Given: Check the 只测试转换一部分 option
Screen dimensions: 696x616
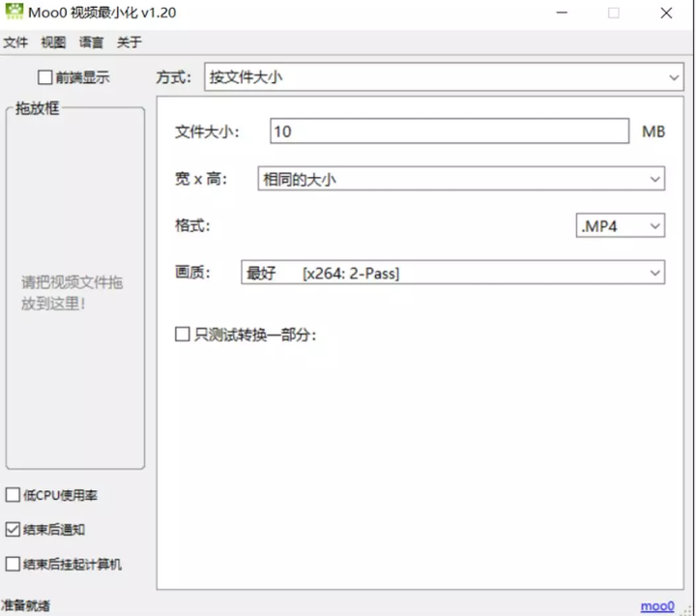Looking at the screenshot, I should click(x=182, y=335).
